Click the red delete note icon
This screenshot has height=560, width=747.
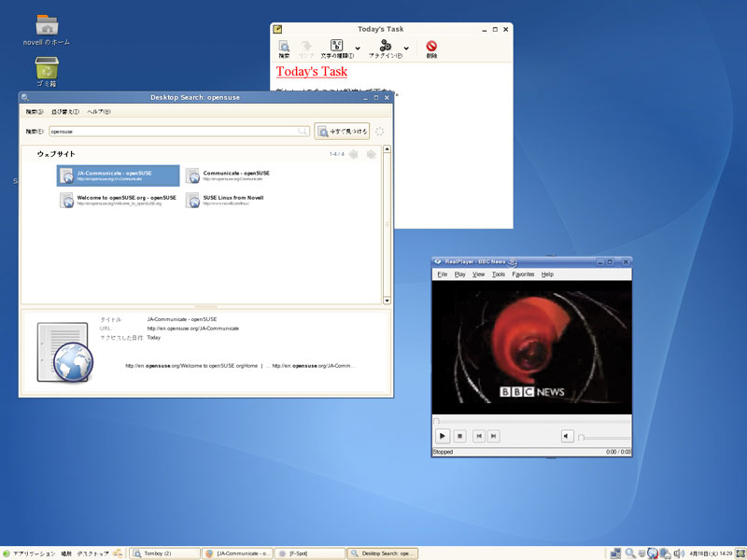(431, 48)
